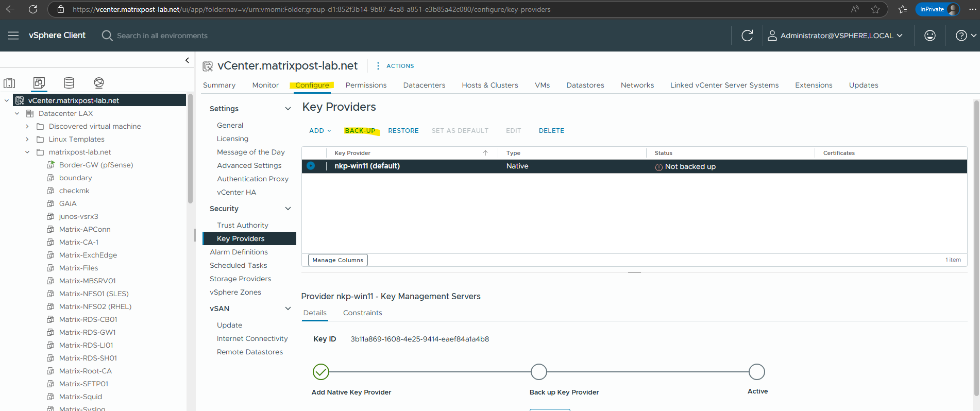Switch to the Datastores tab

coord(585,85)
